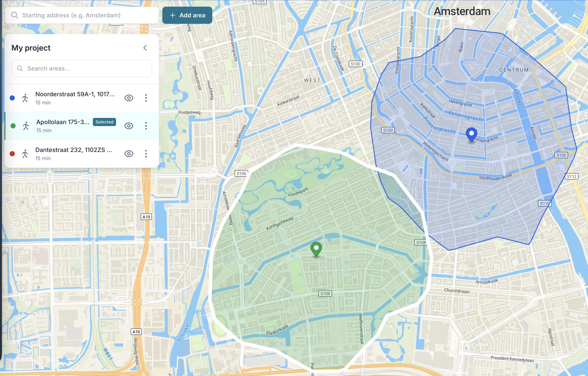Screen dimensions: 588x376
Task: Click the red color dot beside Dantestraat
Action: click(x=12, y=153)
